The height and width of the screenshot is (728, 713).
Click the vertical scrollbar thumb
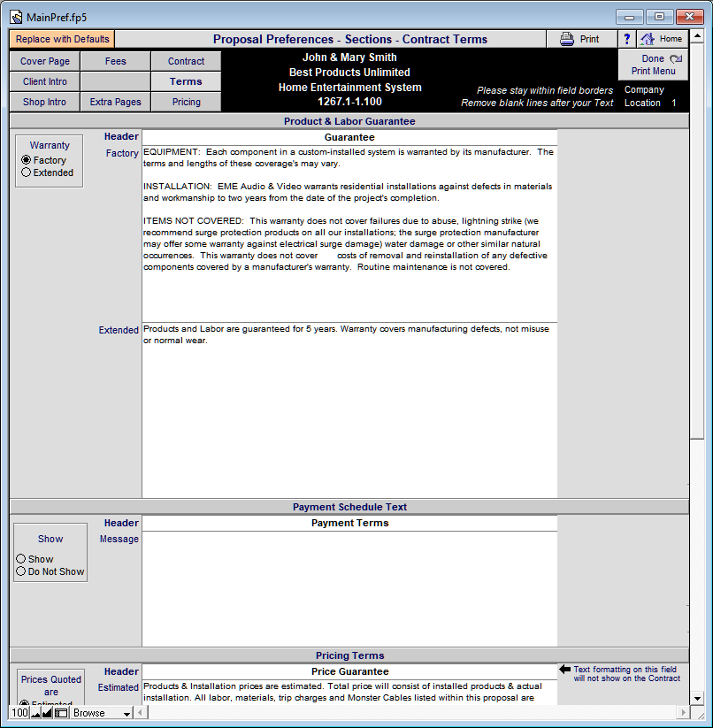click(x=697, y=241)
